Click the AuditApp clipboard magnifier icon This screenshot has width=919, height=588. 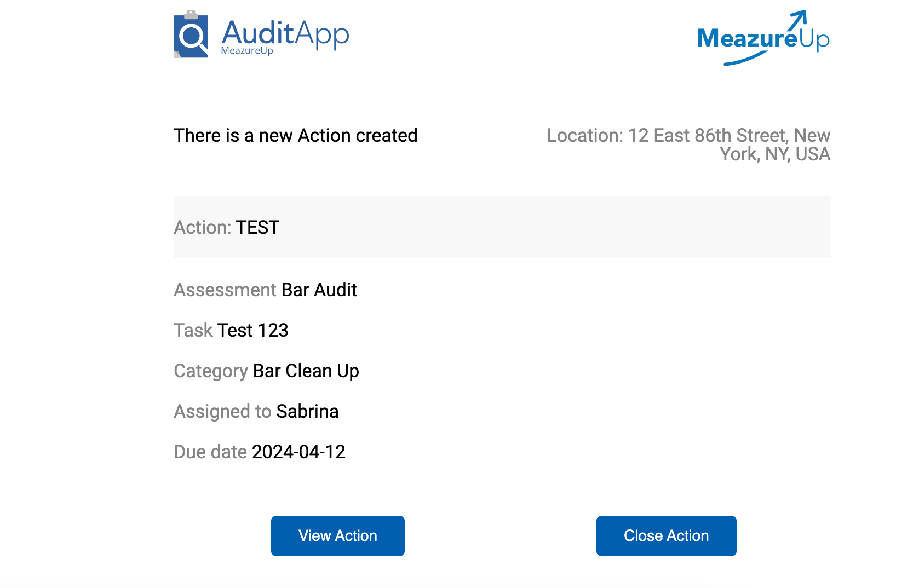point(191,34)
